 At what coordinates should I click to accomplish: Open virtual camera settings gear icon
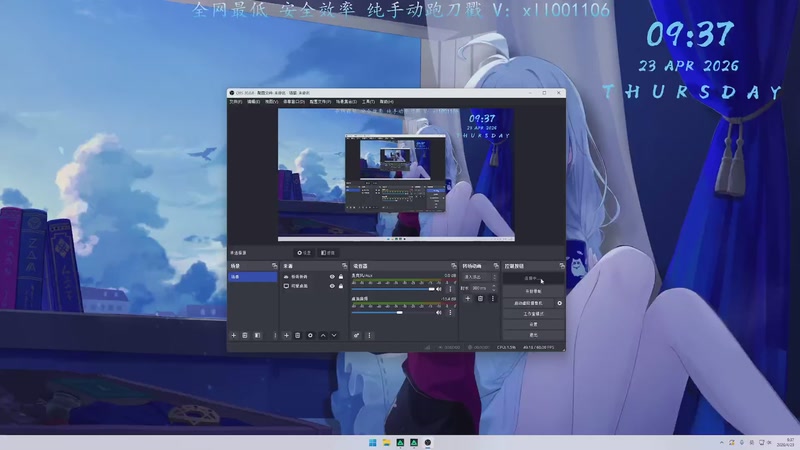pyautogui.click(x=560, y=303)
